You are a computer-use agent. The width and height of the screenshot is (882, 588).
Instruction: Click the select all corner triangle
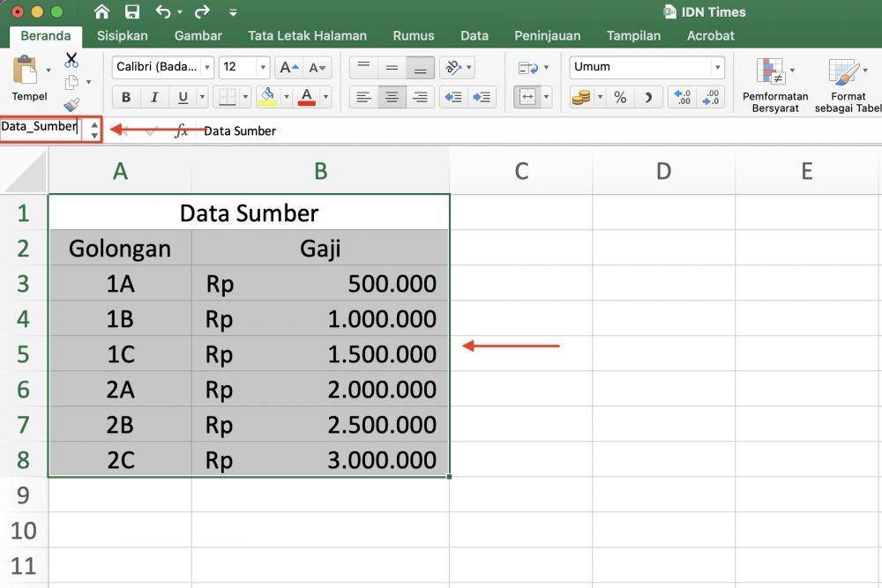(x=24, y=171)
